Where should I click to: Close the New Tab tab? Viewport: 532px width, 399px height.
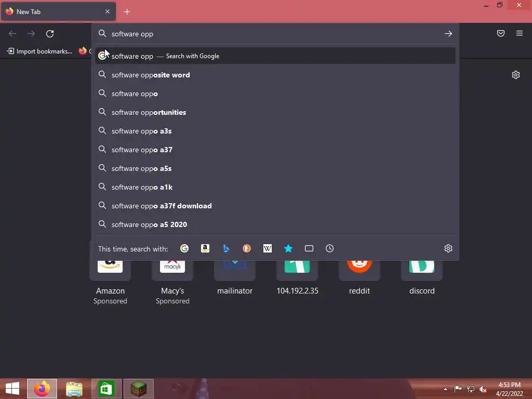(108, 11)
